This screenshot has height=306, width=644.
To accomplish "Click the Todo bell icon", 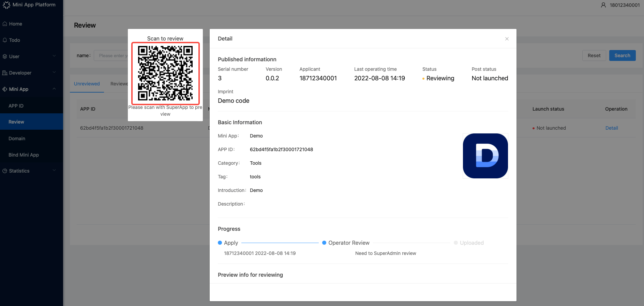I will click(5, 40).
